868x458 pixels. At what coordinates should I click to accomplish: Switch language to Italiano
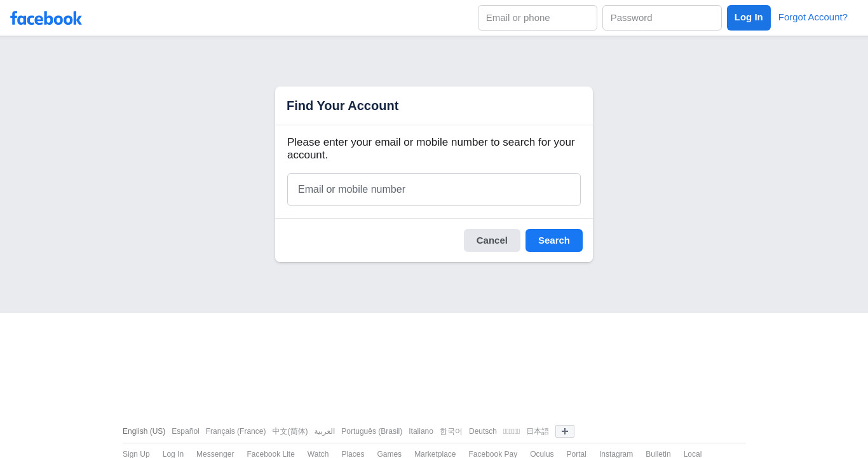[421, 431]
